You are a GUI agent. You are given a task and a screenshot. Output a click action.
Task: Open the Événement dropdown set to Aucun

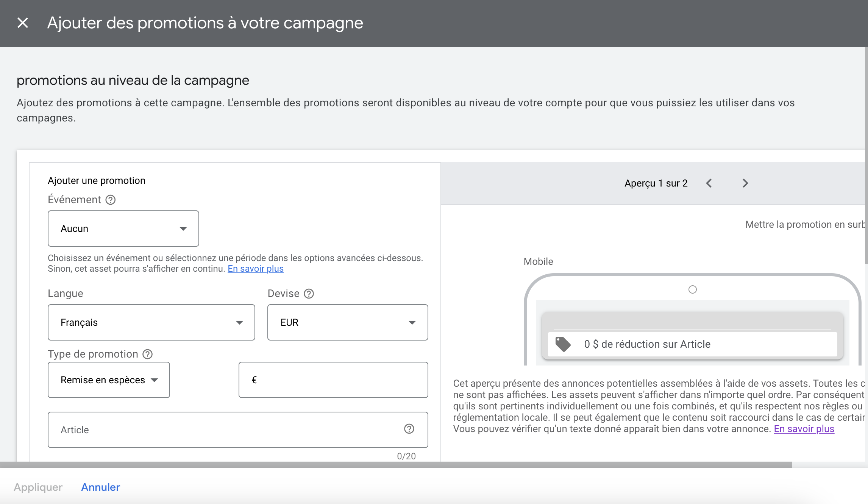pyautogui.click(x=123, y=229)
